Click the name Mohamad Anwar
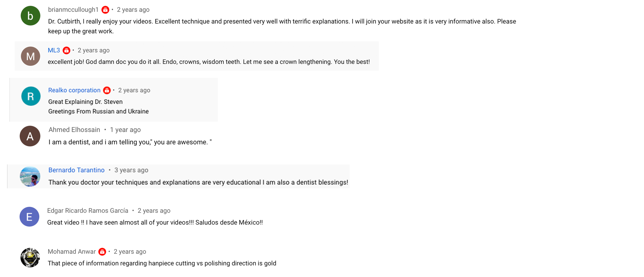Screen dimensions: 644x277 coord(72,252)
